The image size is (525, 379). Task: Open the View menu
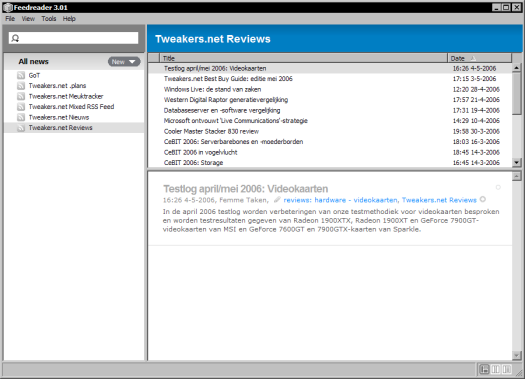(x=28, y=19)
